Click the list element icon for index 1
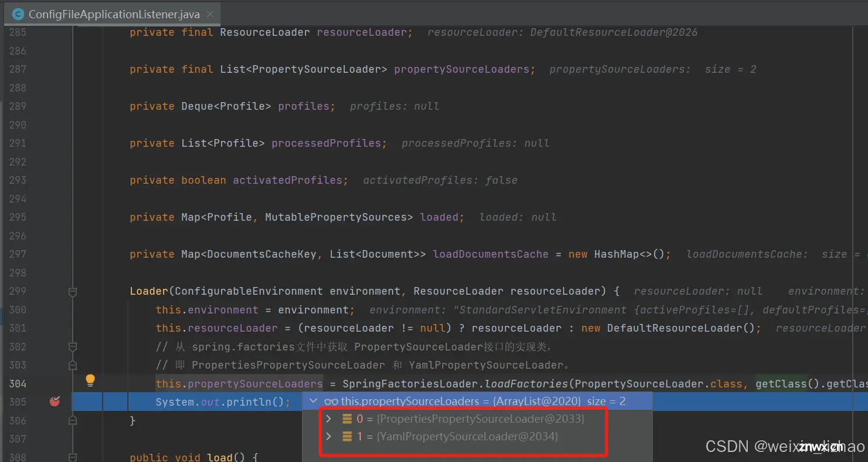The image size is (868, 462). 347,436
